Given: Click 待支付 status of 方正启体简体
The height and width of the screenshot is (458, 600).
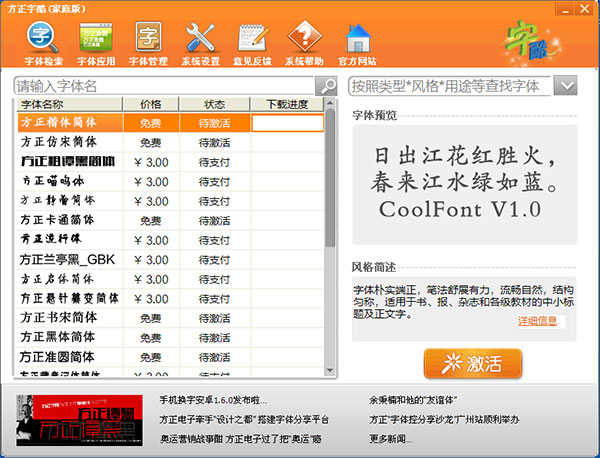Looking at the screenshot, I should tap(214, 279).
